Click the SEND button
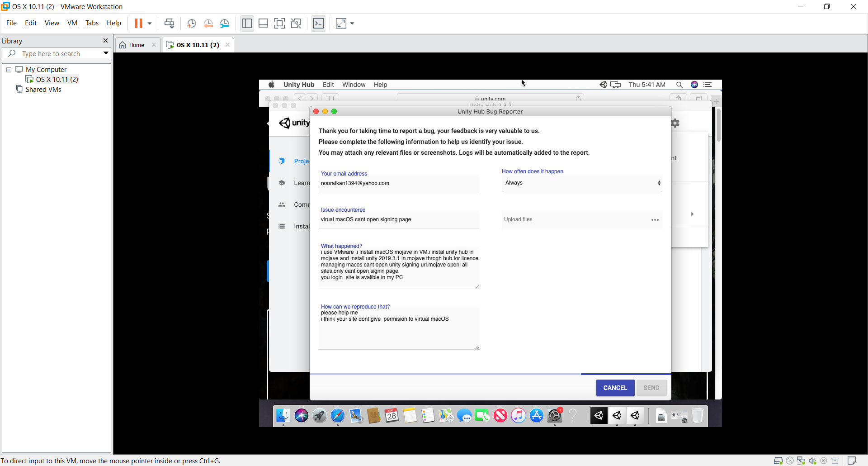 [651, 388]
